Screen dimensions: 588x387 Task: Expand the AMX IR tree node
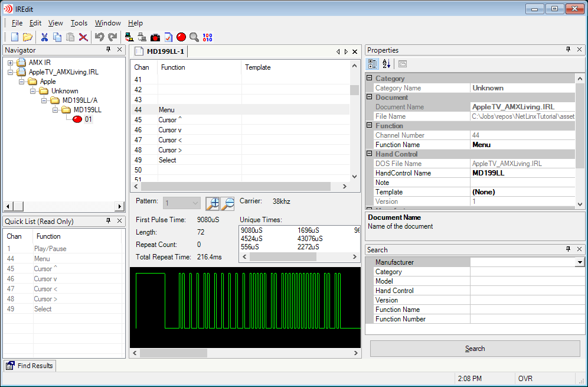[x=11, y=63]
